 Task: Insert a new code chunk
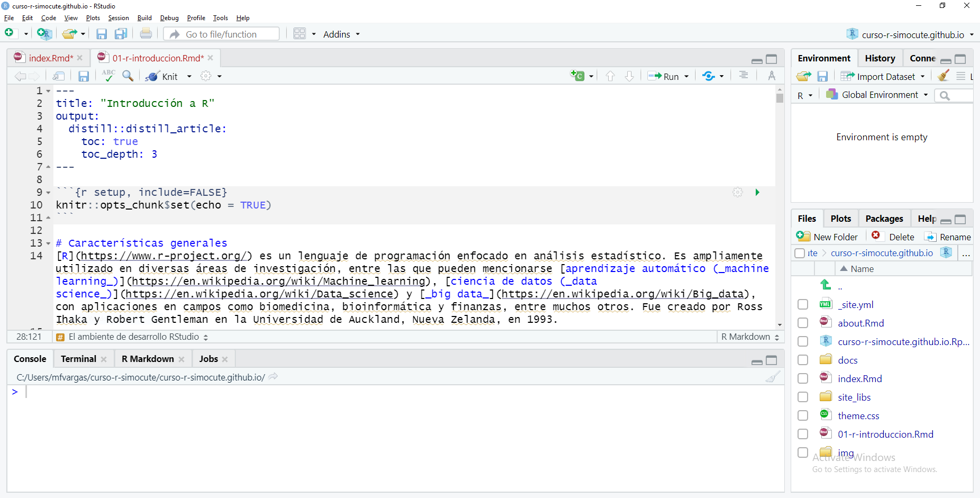(578, 76)
